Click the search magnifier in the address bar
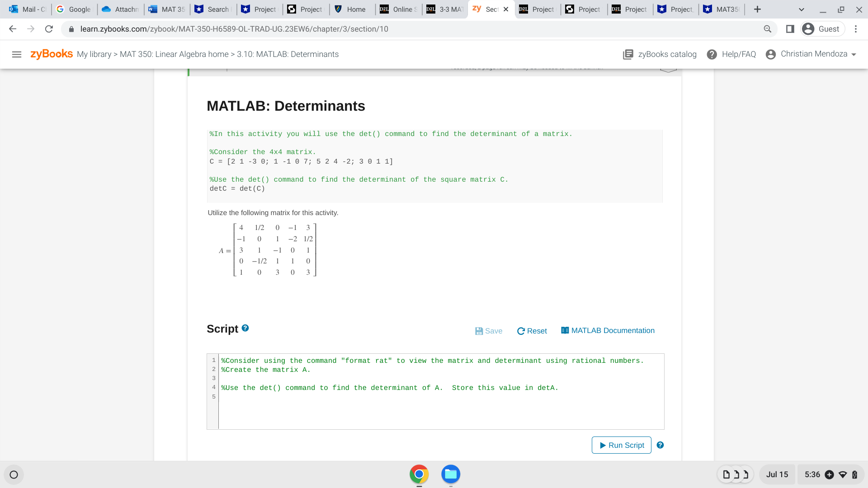868x488 pixels. point(767,28)
